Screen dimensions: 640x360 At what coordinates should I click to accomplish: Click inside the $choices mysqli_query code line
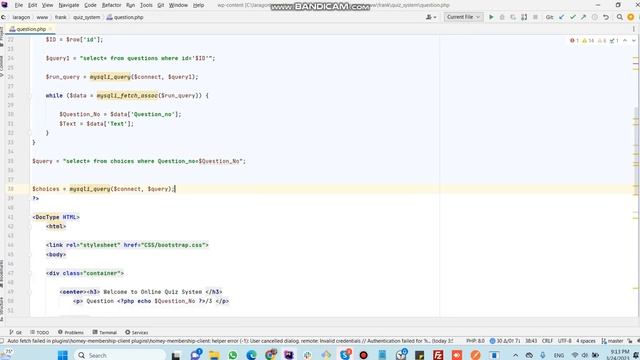point(104,189)
